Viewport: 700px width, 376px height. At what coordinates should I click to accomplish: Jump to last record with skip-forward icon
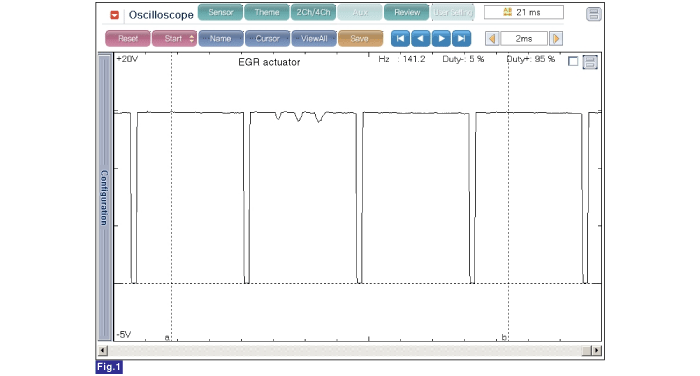(x=462, y=38)
